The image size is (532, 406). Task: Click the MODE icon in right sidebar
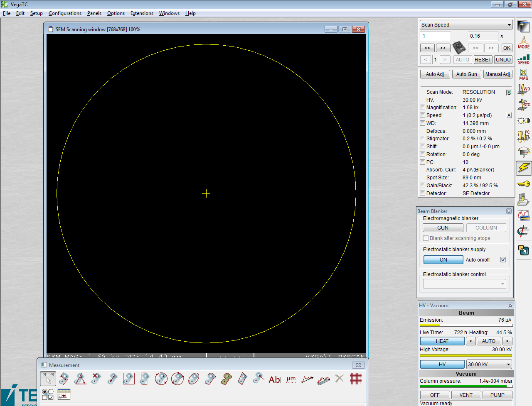[523, 42]
